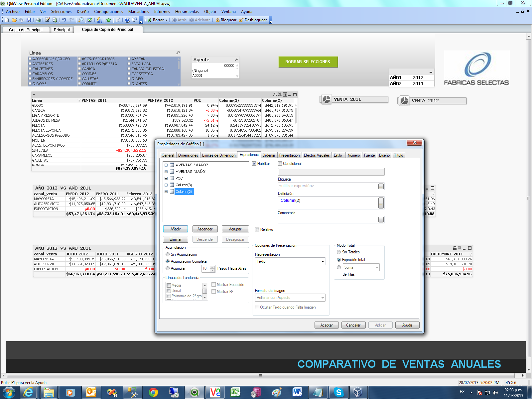
Task: Open the Marcadores menu
Action: point(138,12)
